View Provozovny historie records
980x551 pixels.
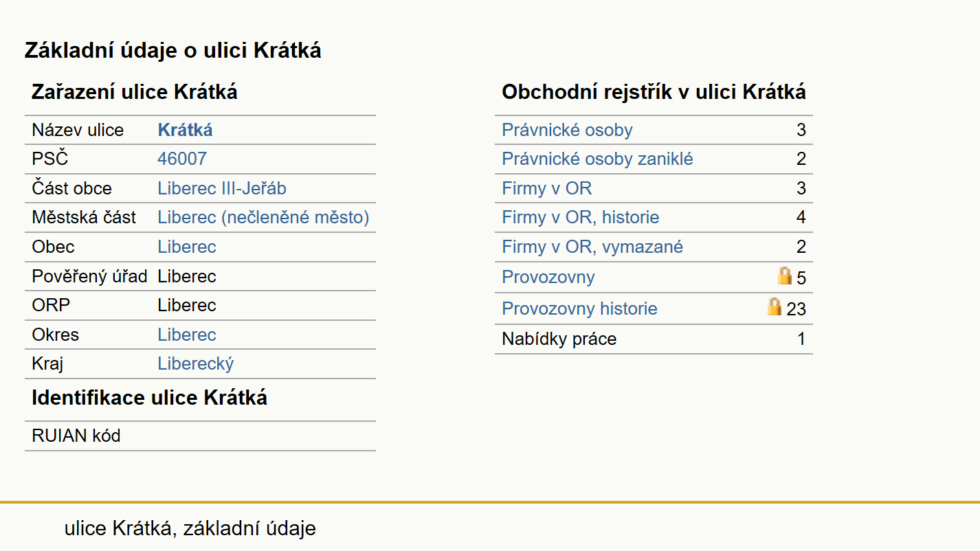tap(579, 308)
